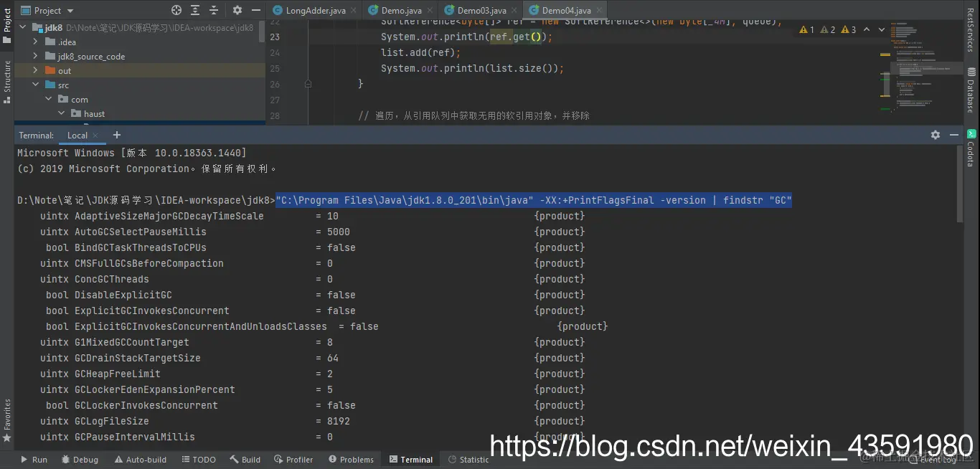Open the Run tool window
This screenshot has height=469, width=980.
[34, 460]
